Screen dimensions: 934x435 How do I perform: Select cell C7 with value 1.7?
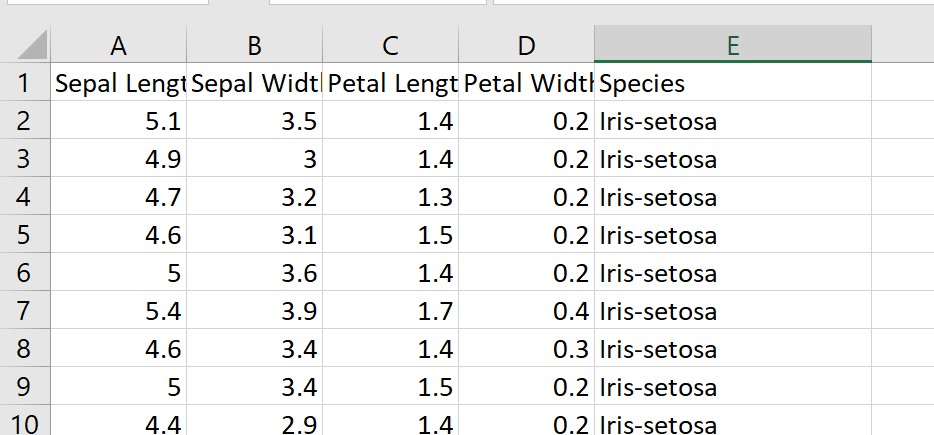pyautogui.click(x=390, y=311)
